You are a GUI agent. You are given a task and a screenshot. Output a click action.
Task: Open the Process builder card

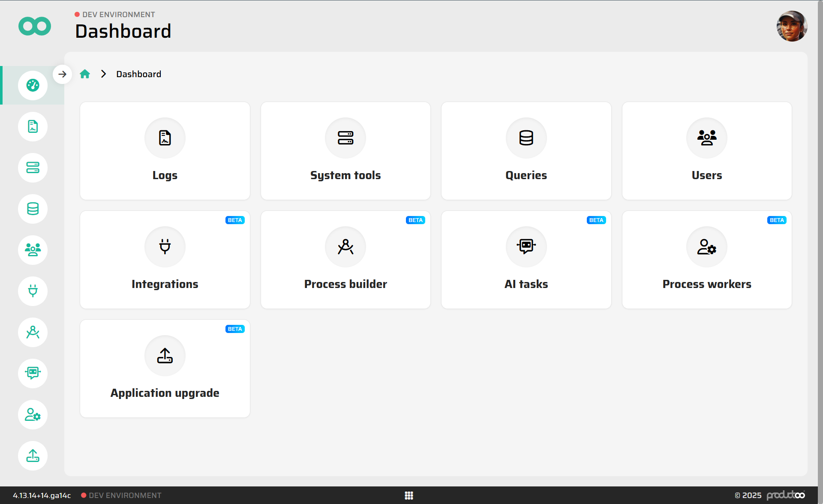tap(345, 260)
